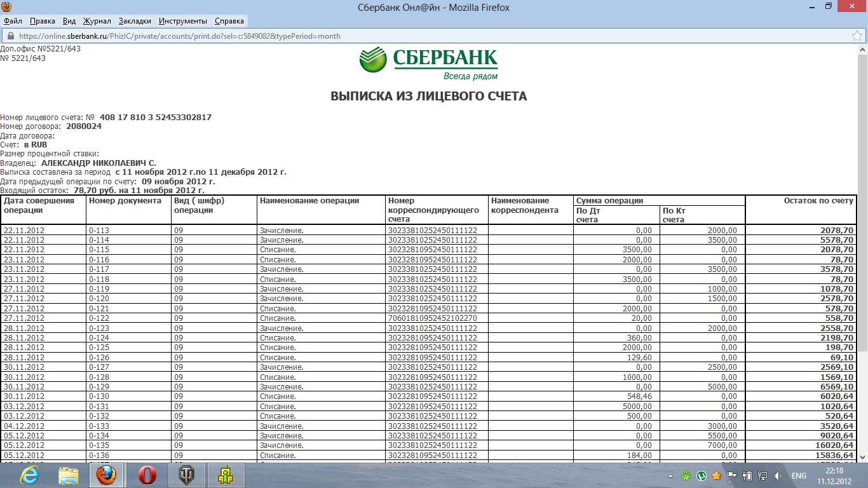Click the scrollbar up arrow
The width and height of the screenshot is (868, 488).
click(862, 49)
